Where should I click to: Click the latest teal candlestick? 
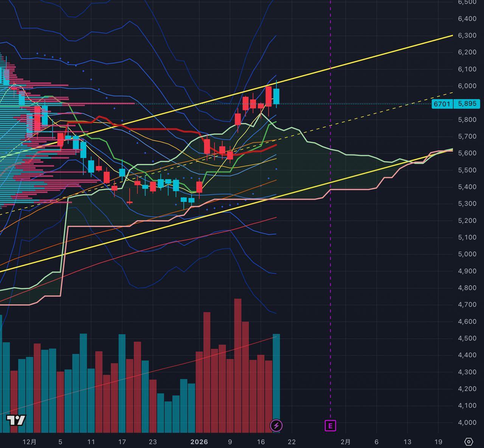tap(276, 96)
